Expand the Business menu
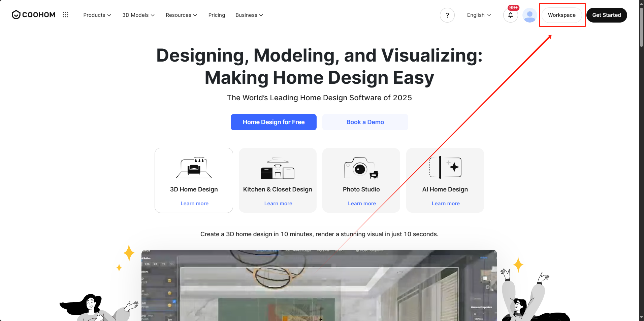 [249, 15]
